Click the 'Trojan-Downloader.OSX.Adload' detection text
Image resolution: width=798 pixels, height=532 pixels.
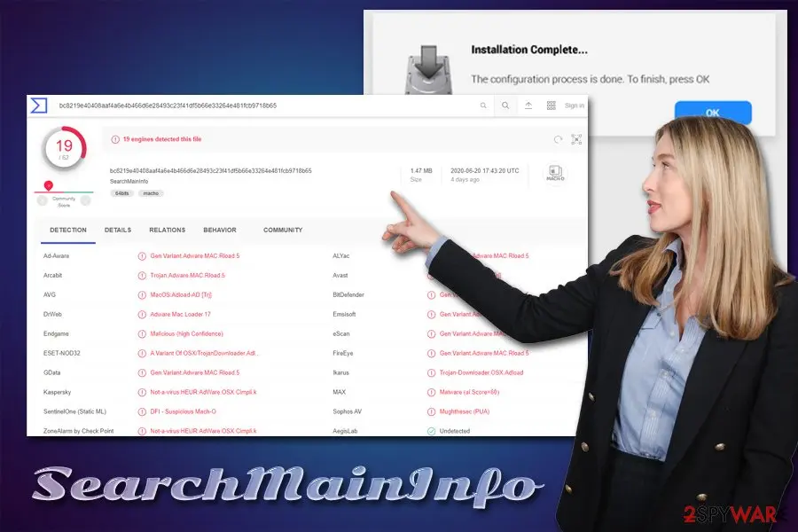tap(481, 372)
